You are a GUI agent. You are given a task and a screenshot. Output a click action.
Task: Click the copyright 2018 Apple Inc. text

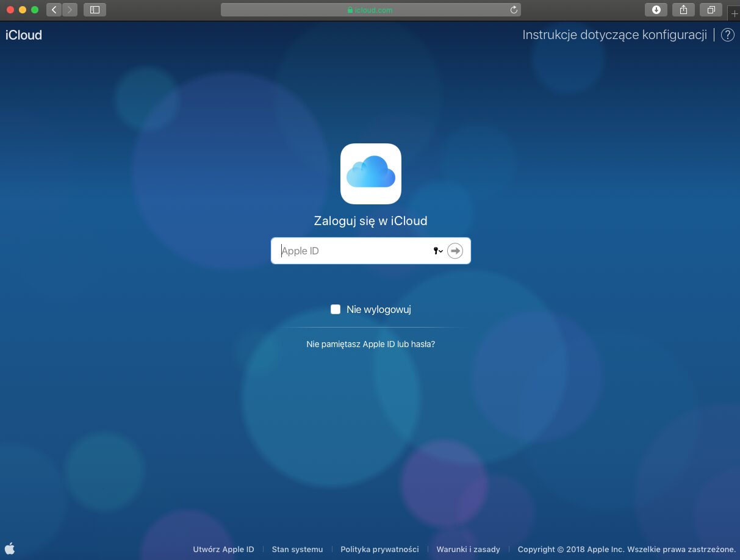click(x=627, y=549)
